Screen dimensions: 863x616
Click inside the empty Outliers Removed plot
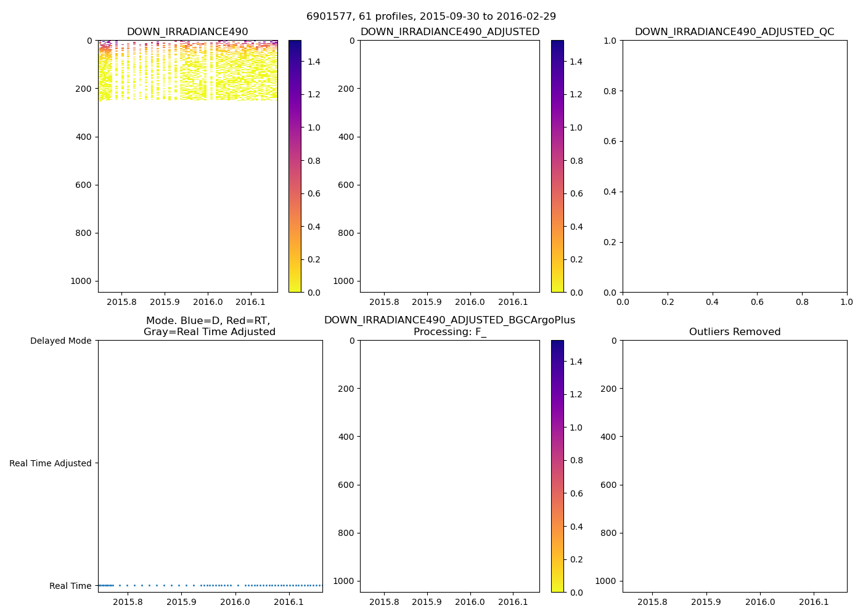(x=734, y=466)
